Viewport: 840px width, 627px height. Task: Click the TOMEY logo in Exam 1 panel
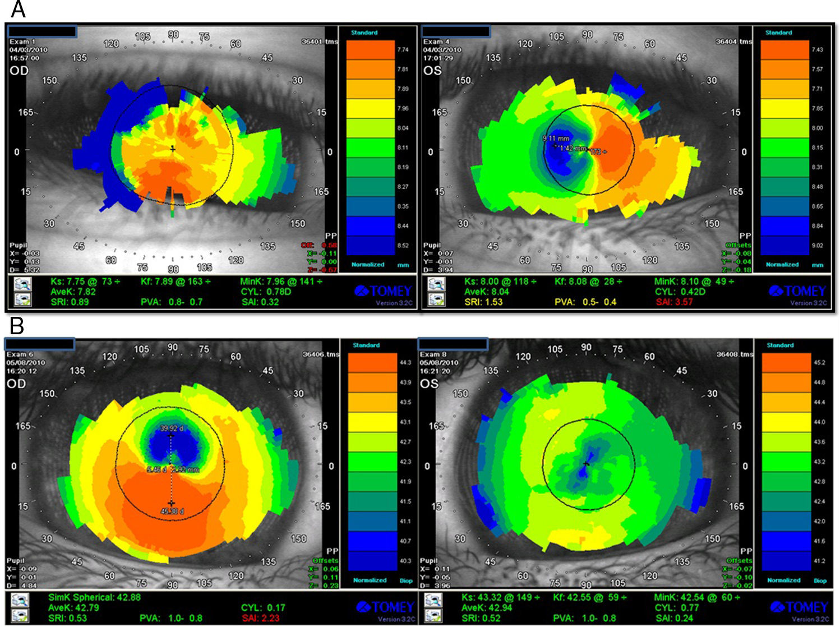384,291
